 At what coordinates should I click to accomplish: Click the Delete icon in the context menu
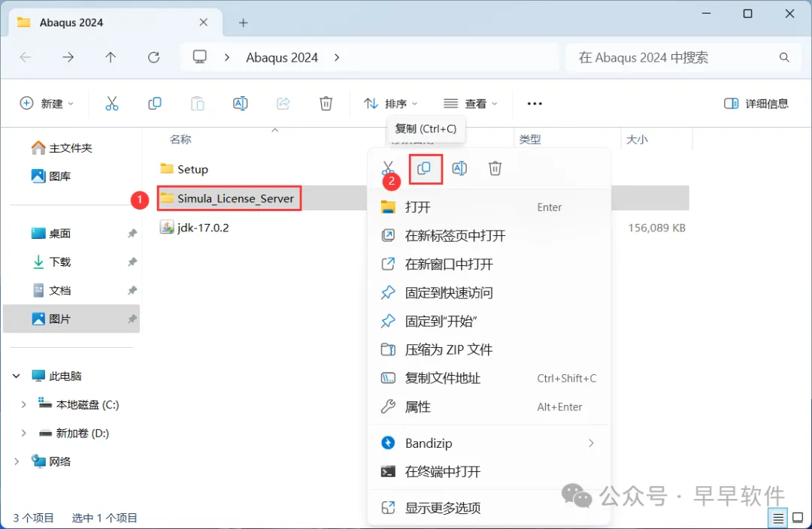[x=495, y=168]
